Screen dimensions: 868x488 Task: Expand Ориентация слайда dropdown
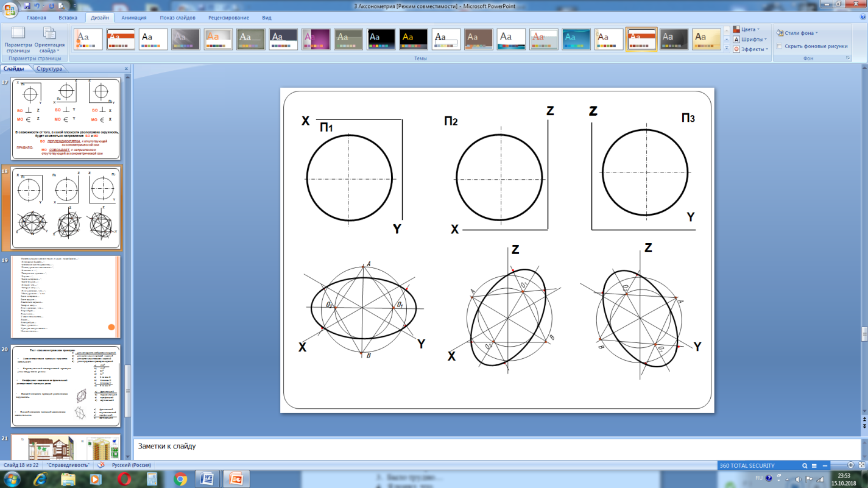(50, 40)
